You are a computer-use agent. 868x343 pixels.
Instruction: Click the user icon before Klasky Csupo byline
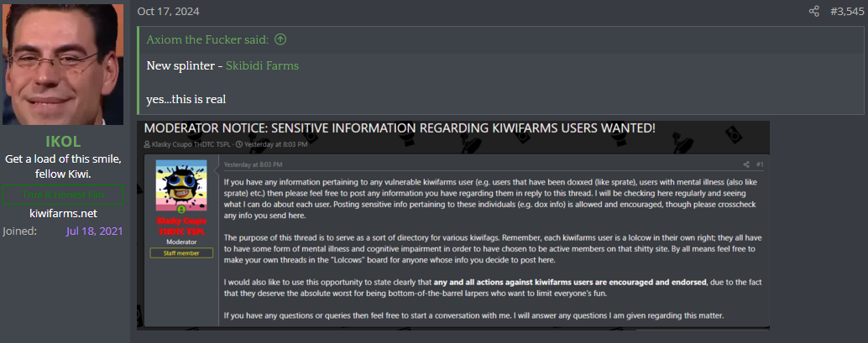tap(147, 144)
